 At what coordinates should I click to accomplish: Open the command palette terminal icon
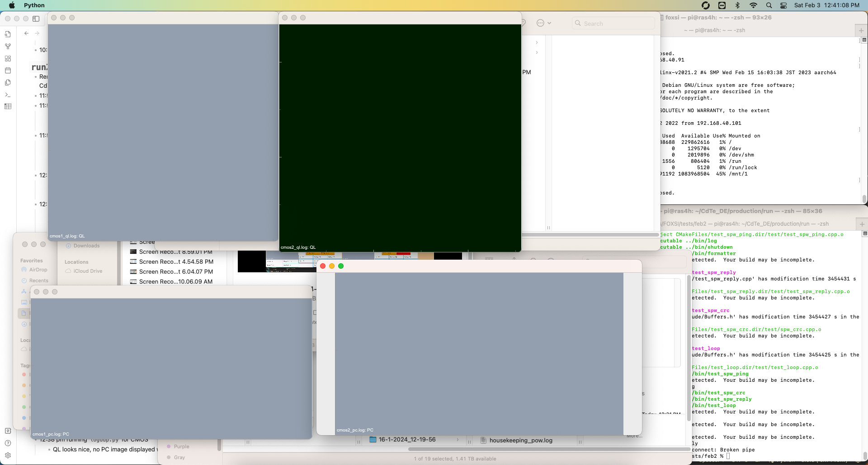click(8, 95)
